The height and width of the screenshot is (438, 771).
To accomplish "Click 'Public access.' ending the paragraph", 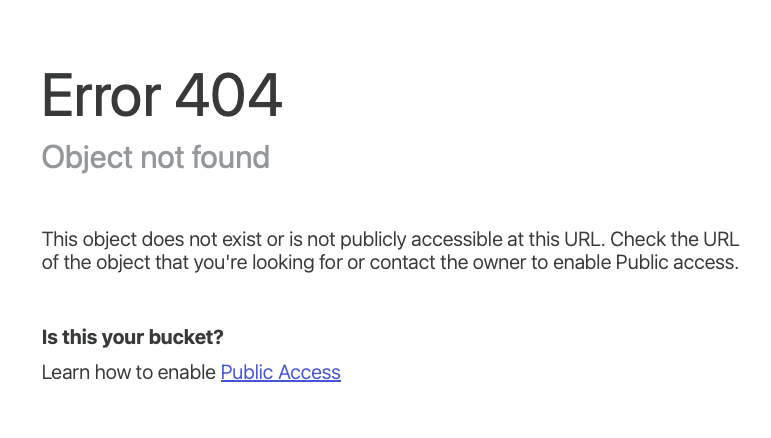I will pos(676,263).
